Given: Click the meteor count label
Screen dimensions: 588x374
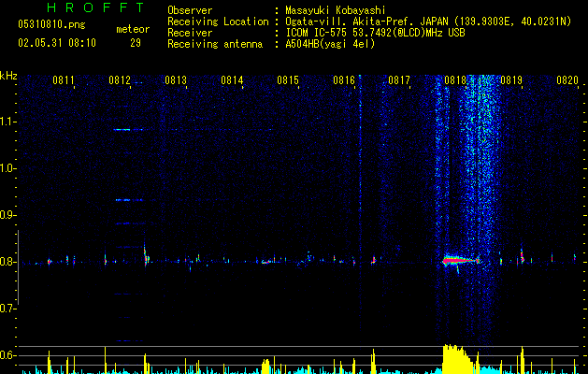Looking at the screenshot, I should pos(133,29).
